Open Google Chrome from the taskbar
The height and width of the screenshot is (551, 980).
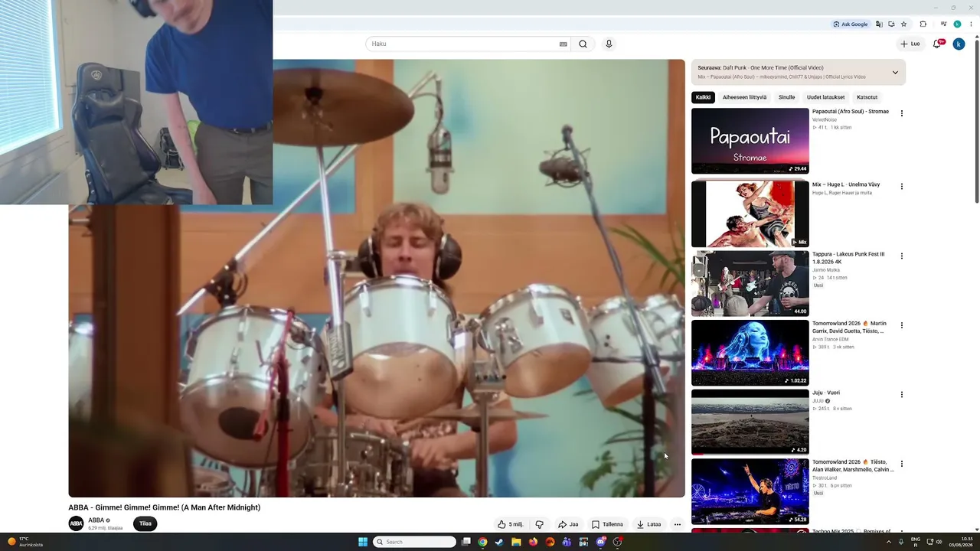click(x=482, y=542)
